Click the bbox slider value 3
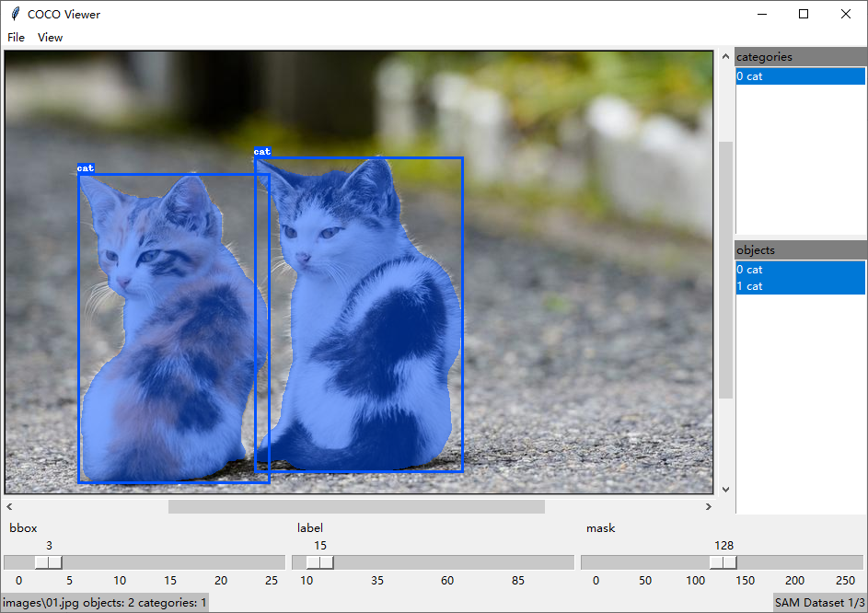 (x=50, y=546)
